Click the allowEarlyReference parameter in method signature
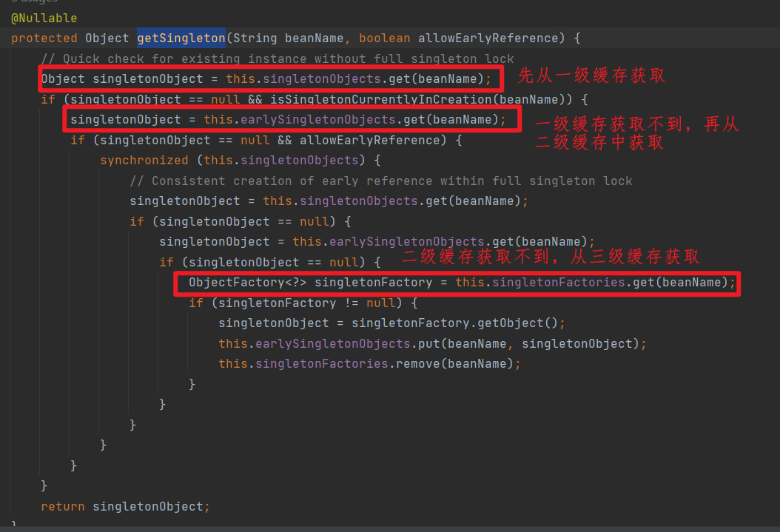 (x=488, y=38)
